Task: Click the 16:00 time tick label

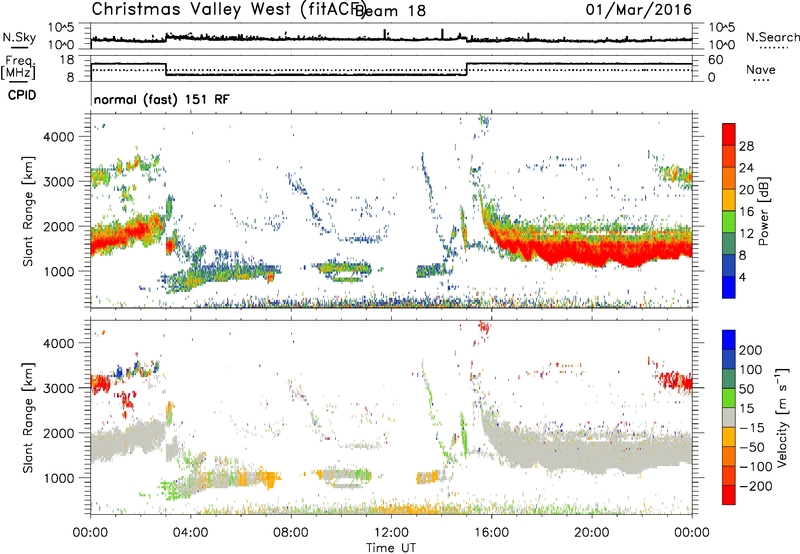Action: point(491,533)
